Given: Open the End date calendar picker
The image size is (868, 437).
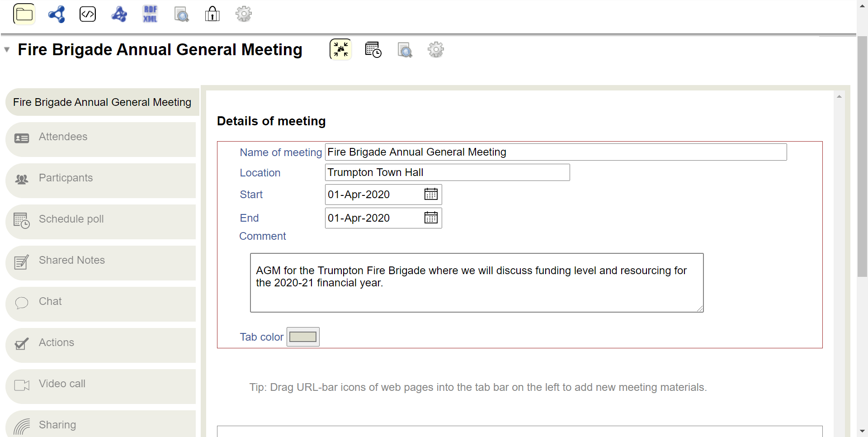Looking at the screenshot, I should (431, 218).
